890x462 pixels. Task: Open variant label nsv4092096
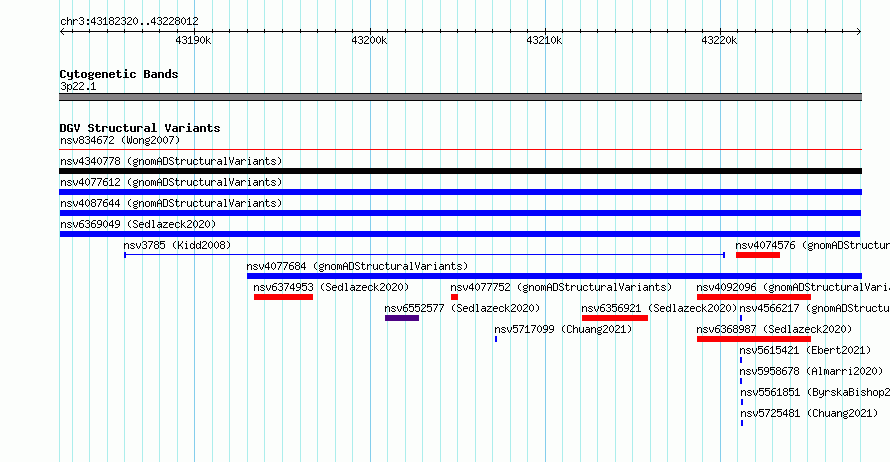[x=793, y=287]
